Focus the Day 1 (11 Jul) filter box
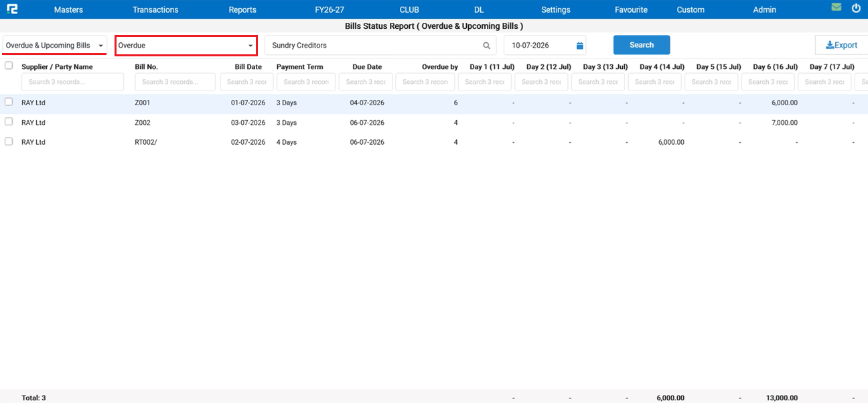868x403 pixels. pyautogui.click(x=485, y=82)
